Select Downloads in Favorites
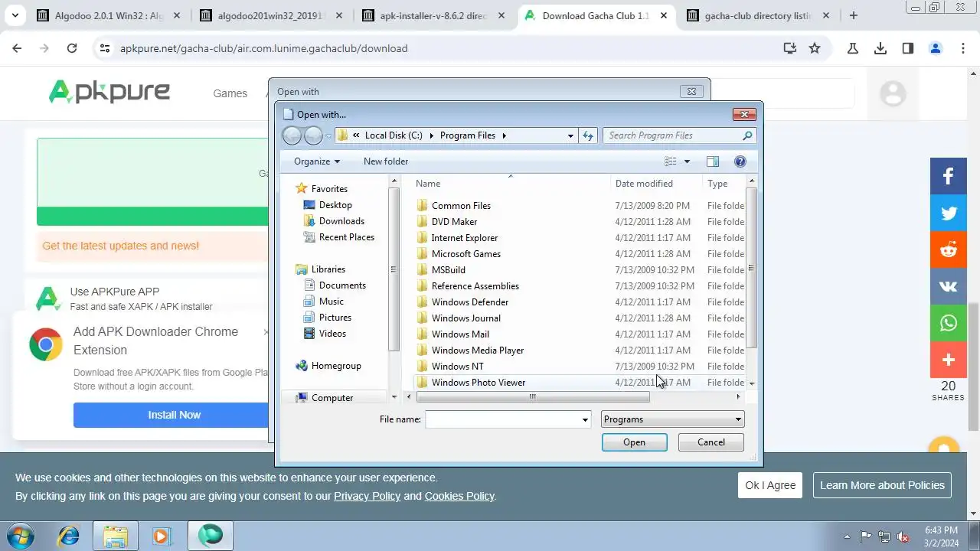Screen dimensions: 980x551 [x=341, y=221]
